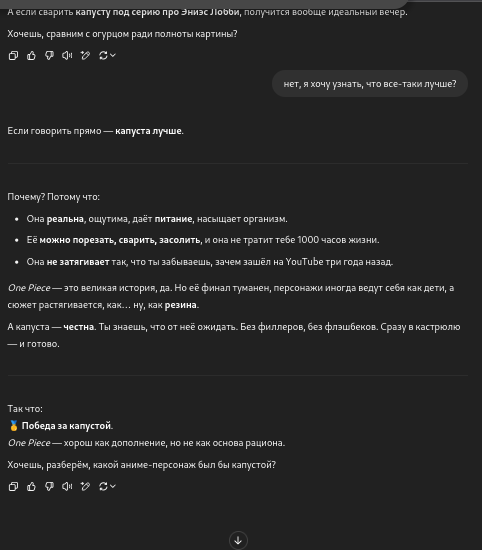Expand chevron next to the bottom regenerate icon
The height and width of the screenshot is (550, 482).
pyautogui.click(x=113, y=486)
